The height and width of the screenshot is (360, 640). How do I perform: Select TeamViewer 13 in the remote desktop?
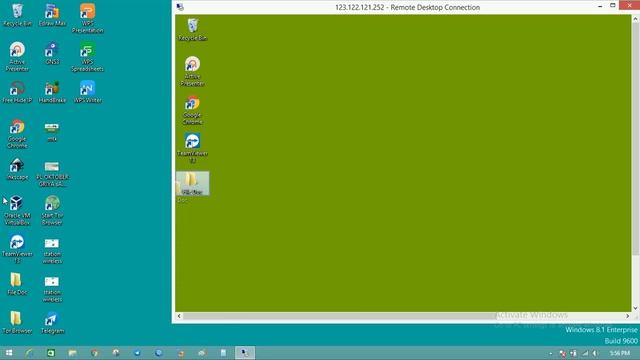point(193,148)
